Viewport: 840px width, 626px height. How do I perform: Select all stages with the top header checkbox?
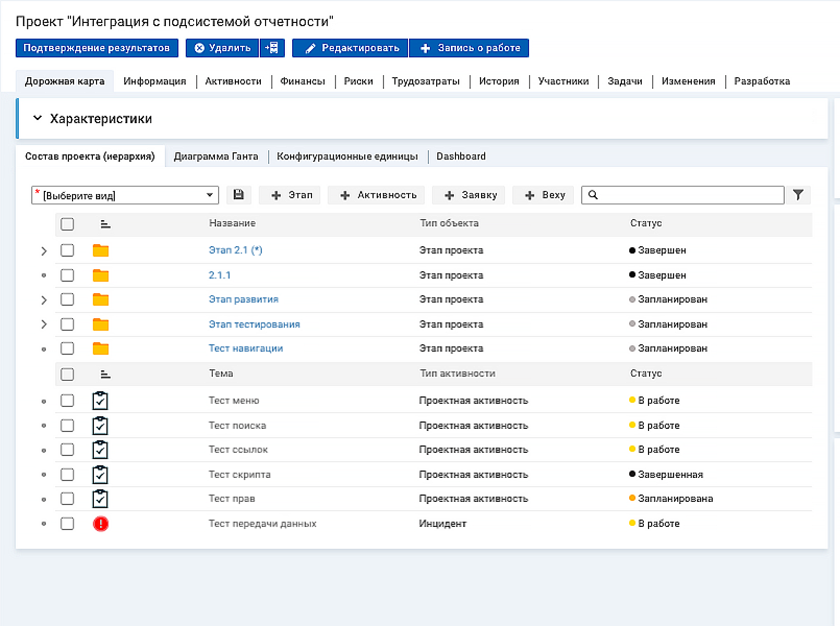tap(67, 224)
